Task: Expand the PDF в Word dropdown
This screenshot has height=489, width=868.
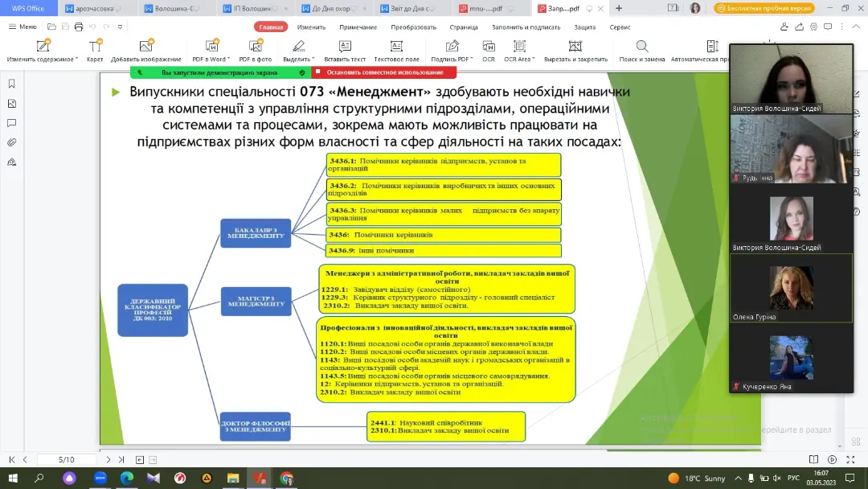Action: click(x=227, y=60)
